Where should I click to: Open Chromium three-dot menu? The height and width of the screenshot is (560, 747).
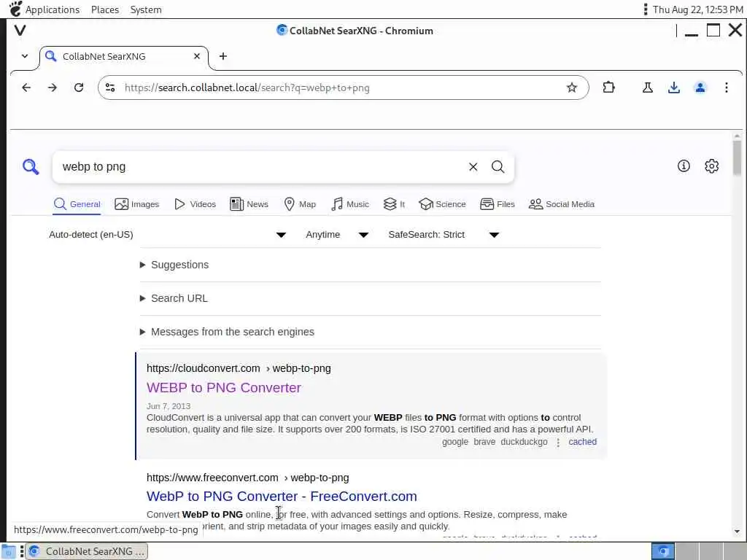727,87
